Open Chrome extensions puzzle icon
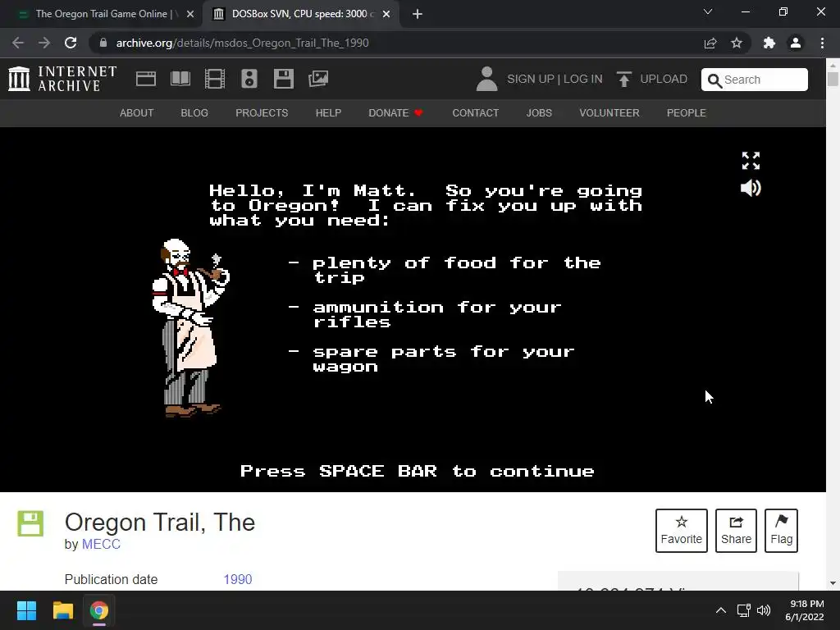 pyautogui.click(x=769, y=43)
